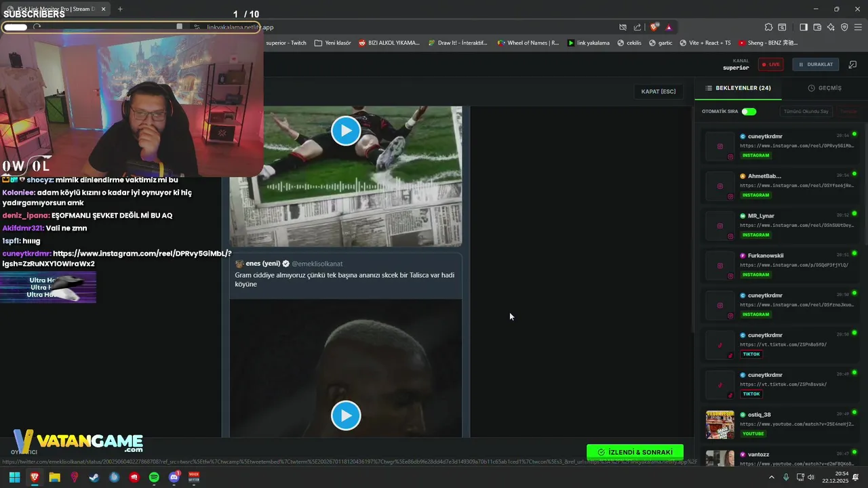The height and width of the screenshot is (488, 868).
Task: Open the Sheng - BENZ YouTube bookmark
Action: (x=768, y=43)
